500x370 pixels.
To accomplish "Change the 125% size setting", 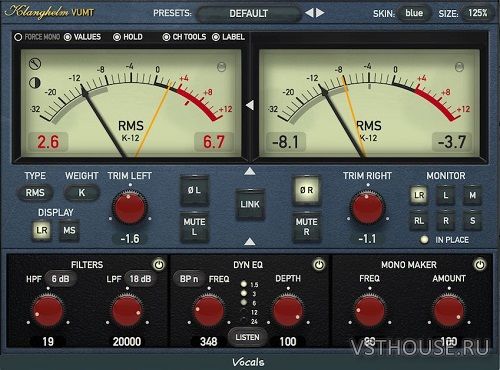I will tap(478, 13).
